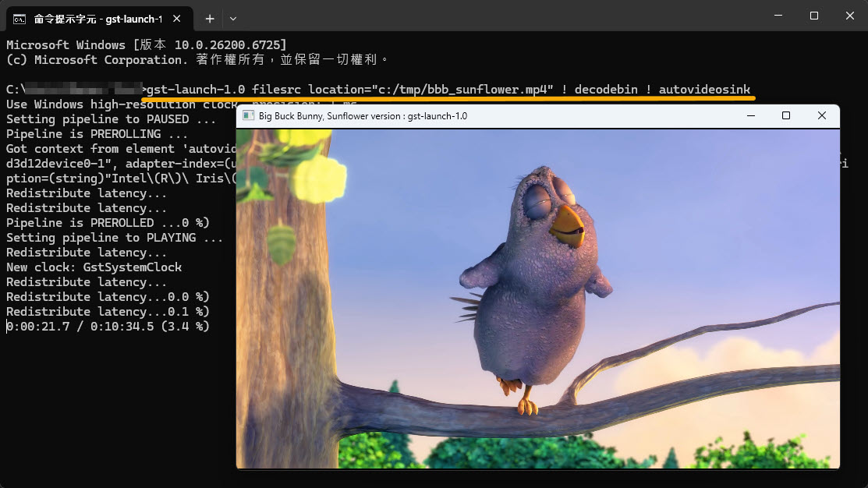Click the 'New clock: GstSystemClock' output line
The height and width of the screenshot is (488, 868).
point(94,267)
